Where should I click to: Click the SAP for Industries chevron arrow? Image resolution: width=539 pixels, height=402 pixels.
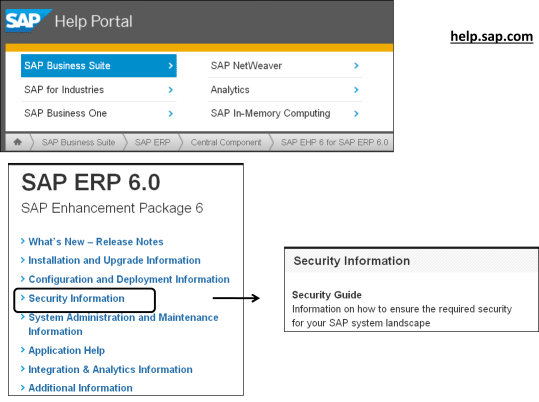[170, 90]
